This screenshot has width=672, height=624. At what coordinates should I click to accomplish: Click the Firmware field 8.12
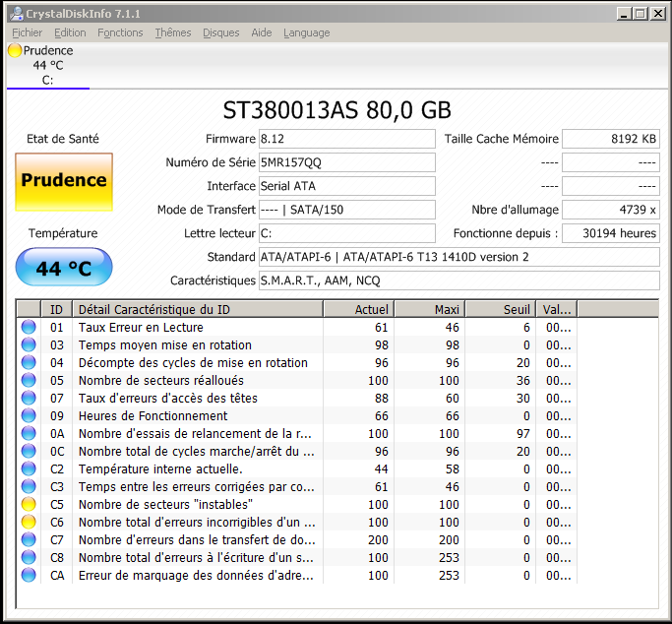pos(346,139)
